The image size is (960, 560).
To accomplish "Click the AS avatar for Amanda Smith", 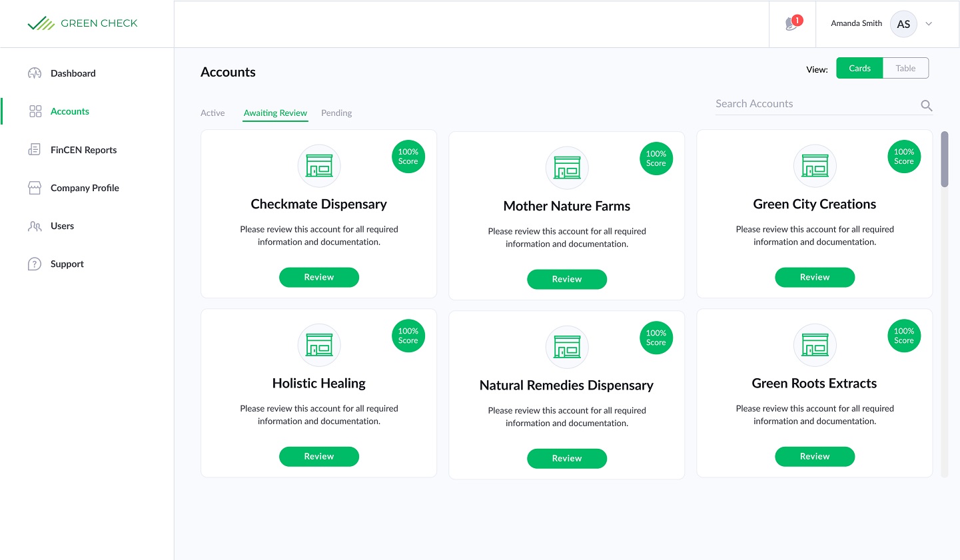I will (903, 24).
